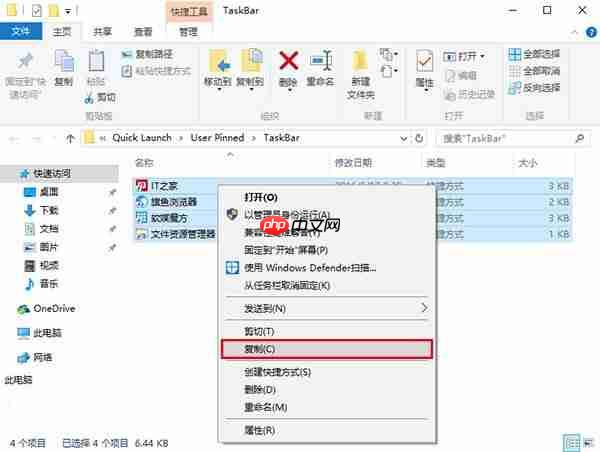This screenshot has width=600, height=452.
Task: Click the Move to (移动到) icon
Action: coord(218,61)
